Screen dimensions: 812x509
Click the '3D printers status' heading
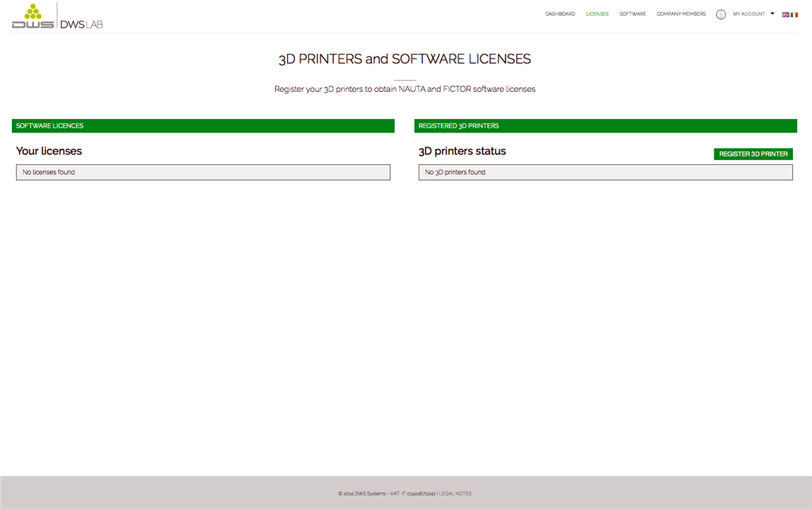462,151
